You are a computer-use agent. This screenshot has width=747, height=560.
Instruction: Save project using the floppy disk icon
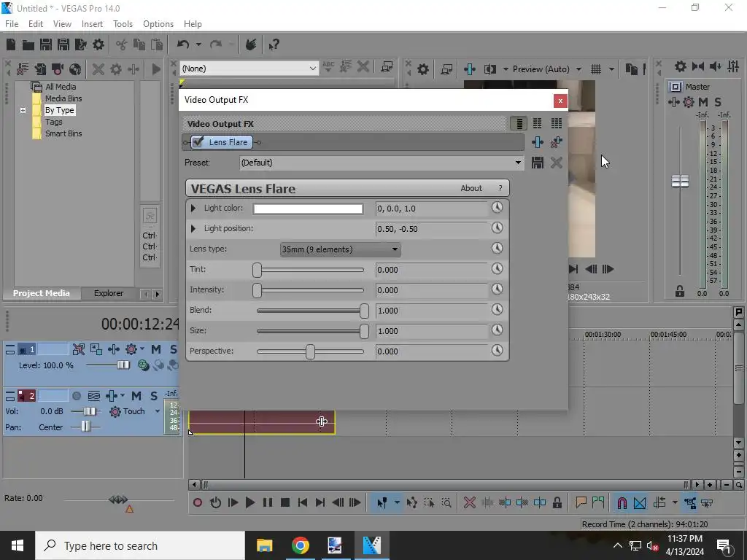46,44
